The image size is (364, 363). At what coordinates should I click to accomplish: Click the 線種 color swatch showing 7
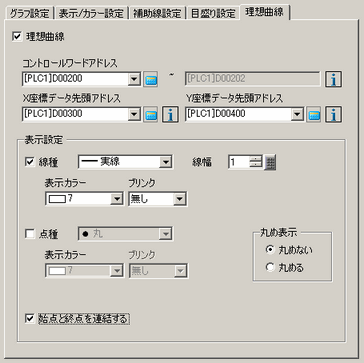pyautogui.click(x=58, y=199)
